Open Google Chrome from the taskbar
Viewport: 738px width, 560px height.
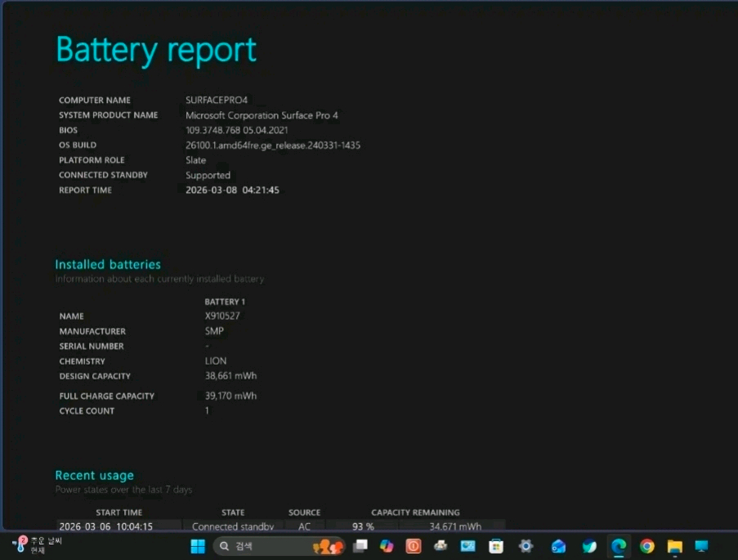click(647, 545)
